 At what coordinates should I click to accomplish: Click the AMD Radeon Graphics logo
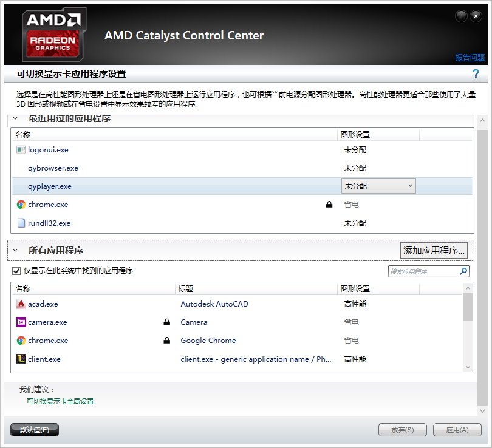[54, 35]
